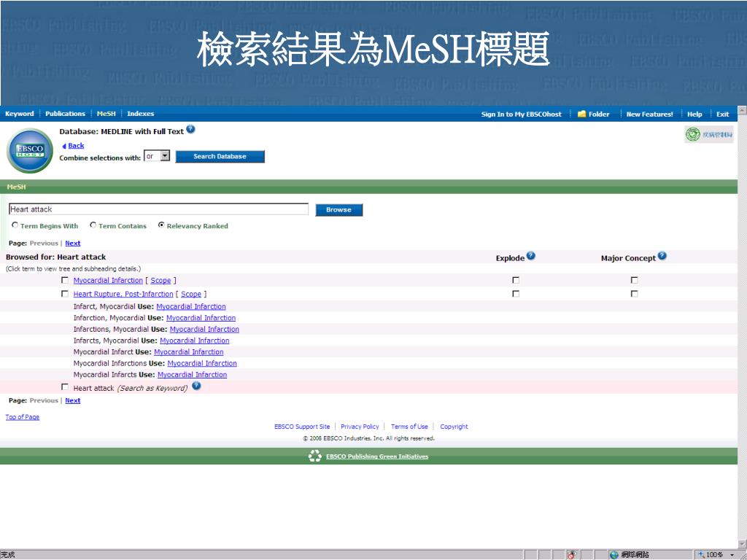Image resolution: width=747 pixels, height=560 pixels.
Task: Check Heart attack Search as Keyword box
Action: 65,387
